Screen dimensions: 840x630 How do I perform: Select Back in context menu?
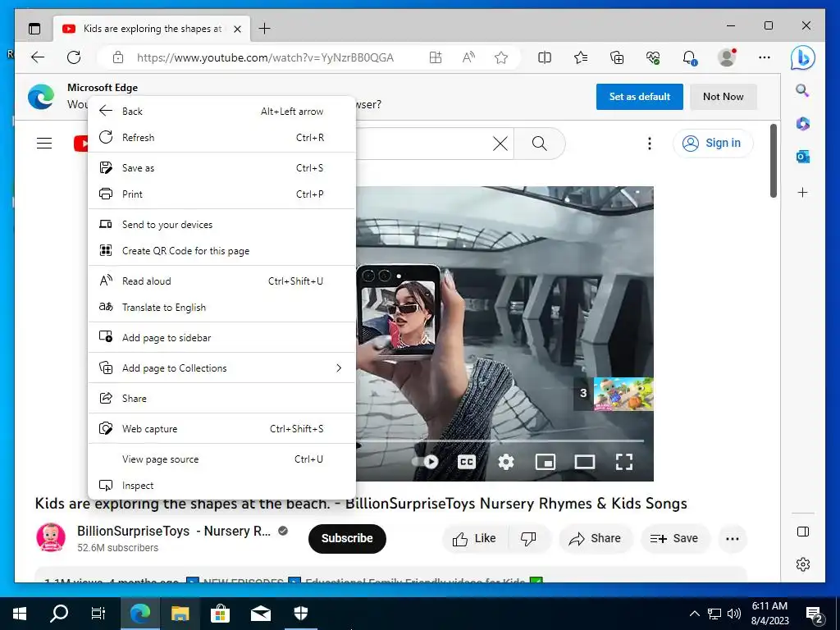tap(221, 112)
